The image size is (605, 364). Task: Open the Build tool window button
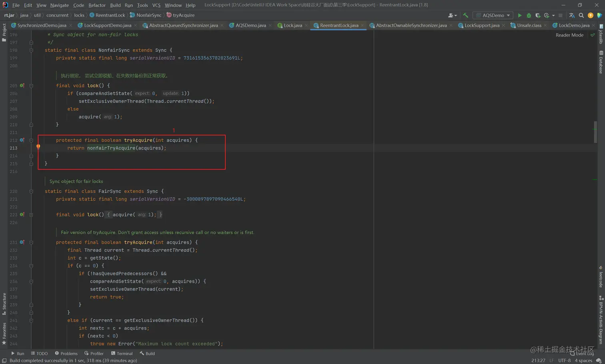[147, 354]
